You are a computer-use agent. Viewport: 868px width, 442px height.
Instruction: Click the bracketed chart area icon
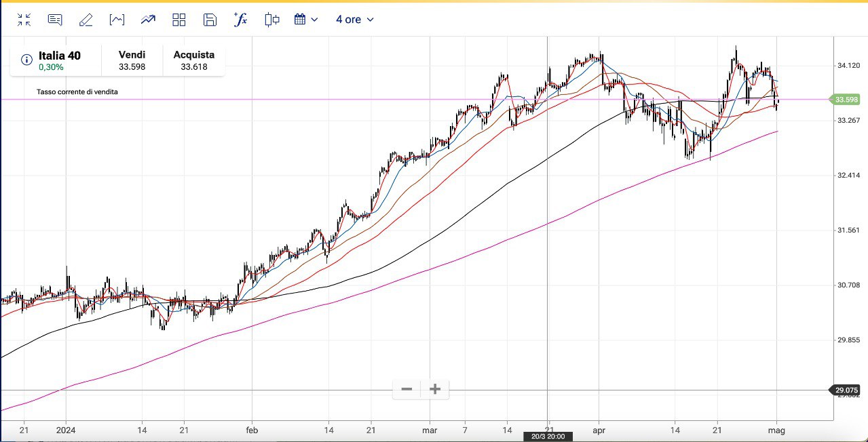point(117,20)
